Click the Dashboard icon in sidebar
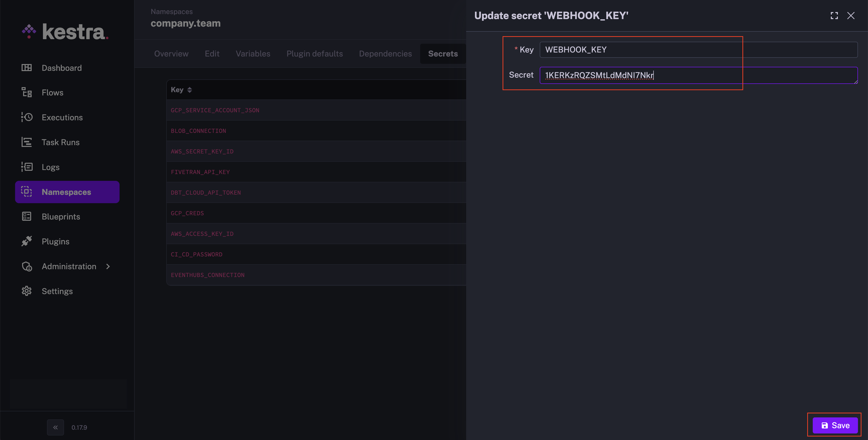The image size is (868, 440). 26,68
